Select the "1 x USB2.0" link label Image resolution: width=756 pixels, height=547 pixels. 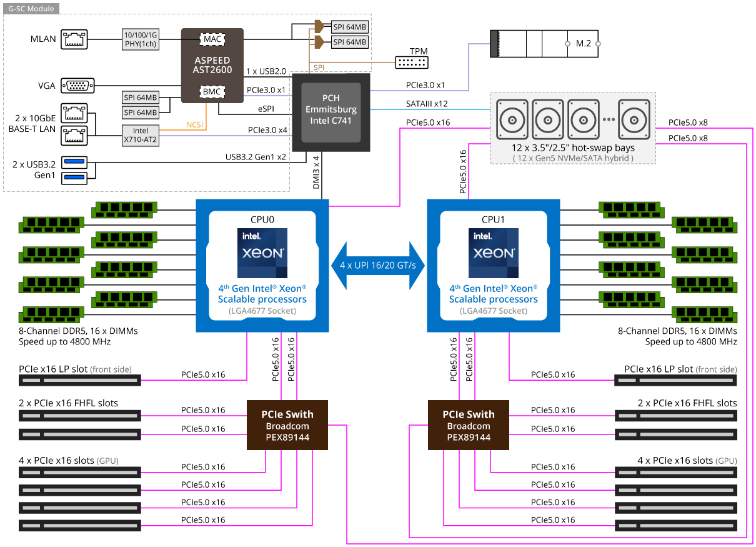point(267,72)
